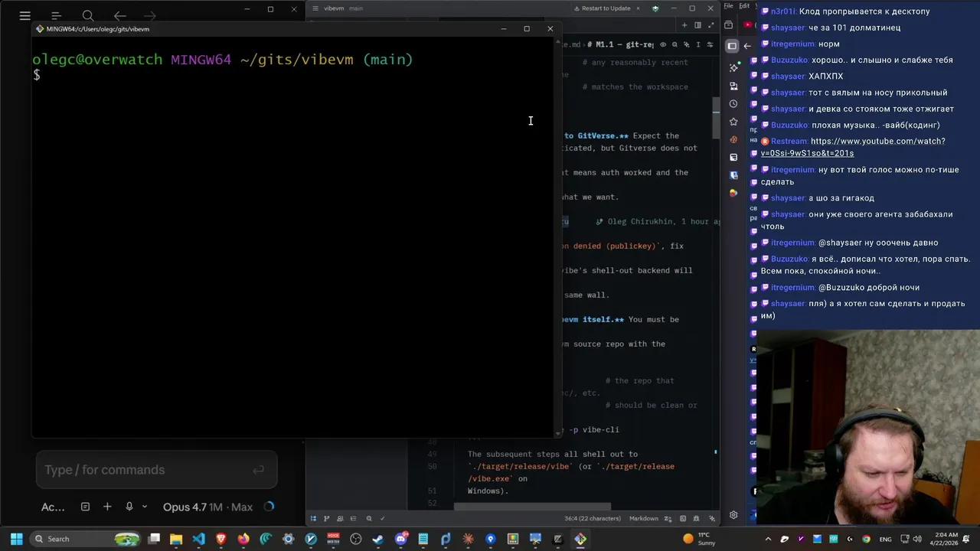
Task: Click the 'main' branch label in editor title
Action: pyautogui.click(x=356, y=8)
